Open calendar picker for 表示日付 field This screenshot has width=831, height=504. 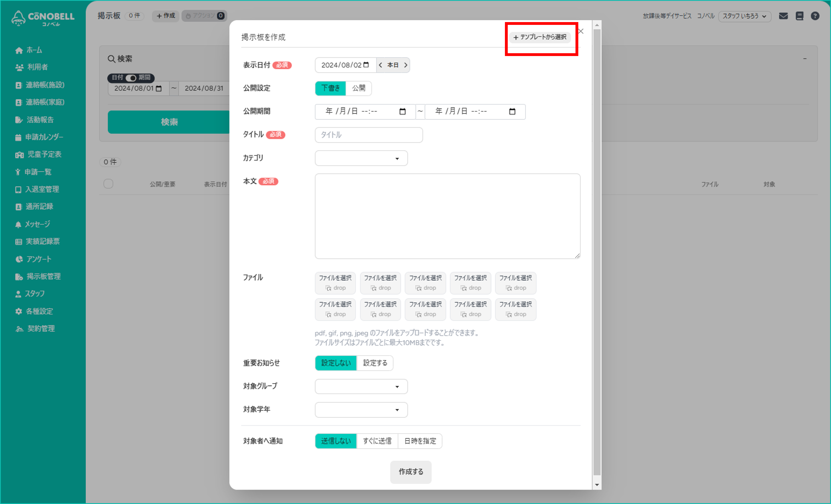tap(366, 65)
